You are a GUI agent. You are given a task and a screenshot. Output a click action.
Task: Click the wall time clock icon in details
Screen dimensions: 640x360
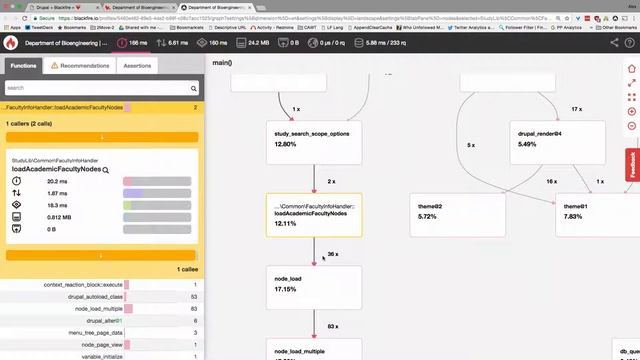[x=16, y=181]
